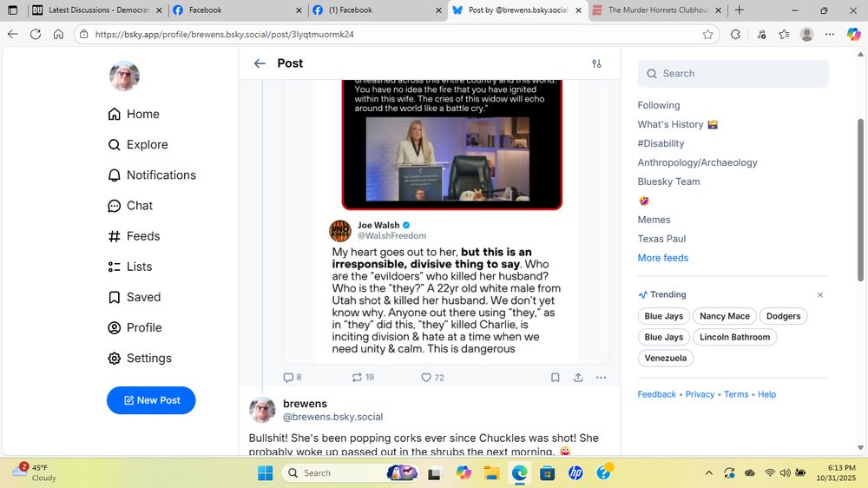The width and height of the screenshot is (868, 488).
Task: Close the Post by @brewens.bsky.social tab
Action: coord(578,10)
